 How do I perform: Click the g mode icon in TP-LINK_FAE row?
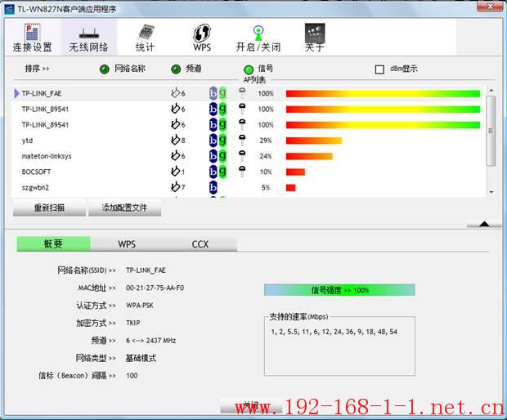222,93
